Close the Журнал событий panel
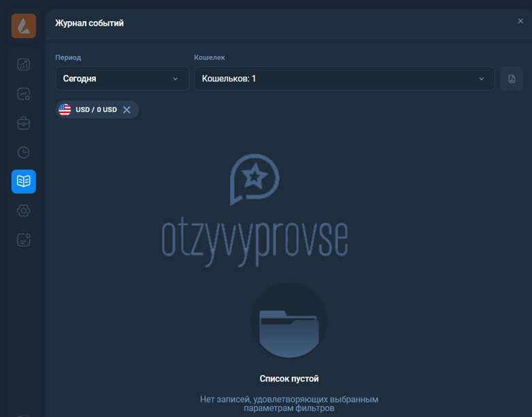 pyautogui.click(x=520, y=21)
